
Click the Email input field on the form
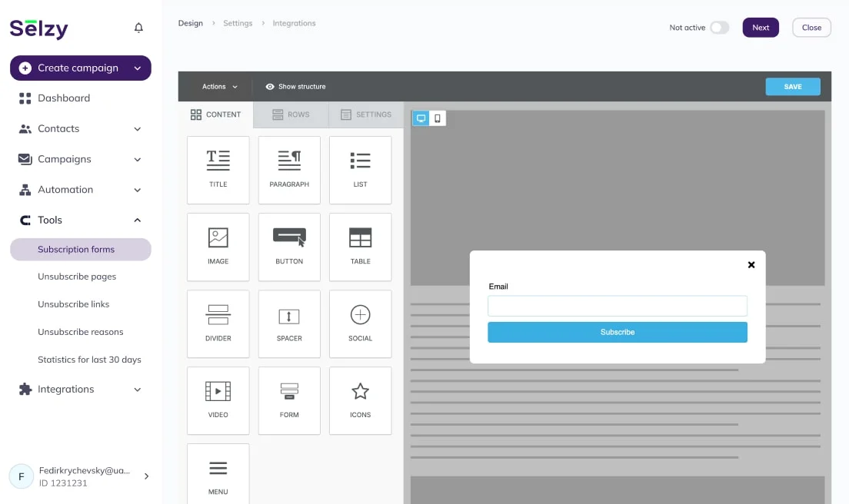[617, 306]
